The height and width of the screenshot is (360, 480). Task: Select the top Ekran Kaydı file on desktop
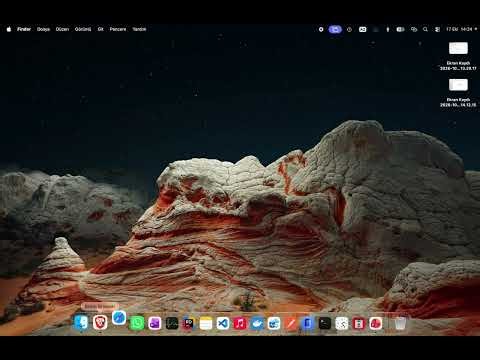pos(458,56)
